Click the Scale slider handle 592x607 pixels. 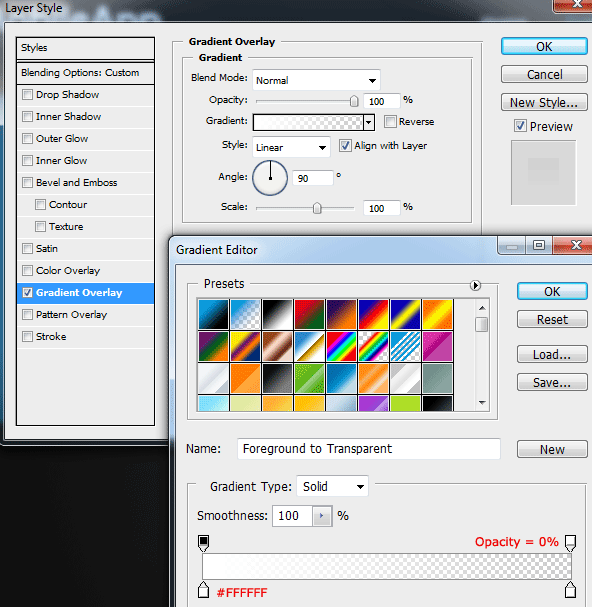[x=317, y=208]
